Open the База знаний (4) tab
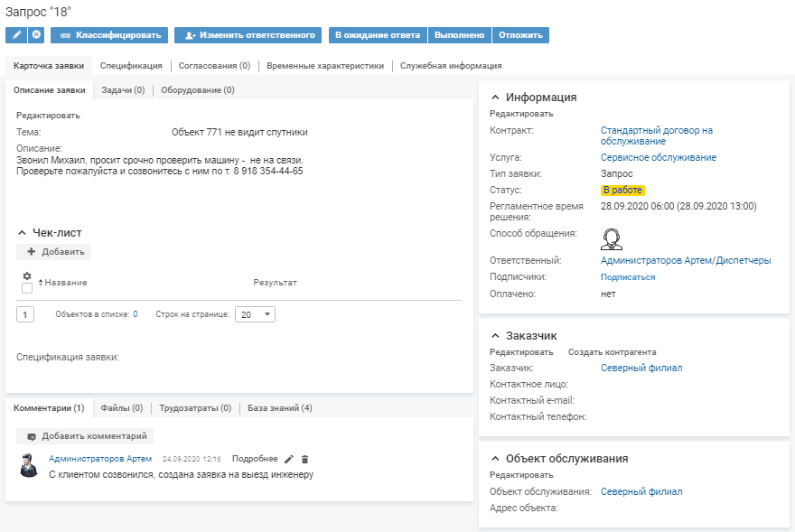Viewport: 795px width, 532px height. pyautogui.click(x=280, y=408)
